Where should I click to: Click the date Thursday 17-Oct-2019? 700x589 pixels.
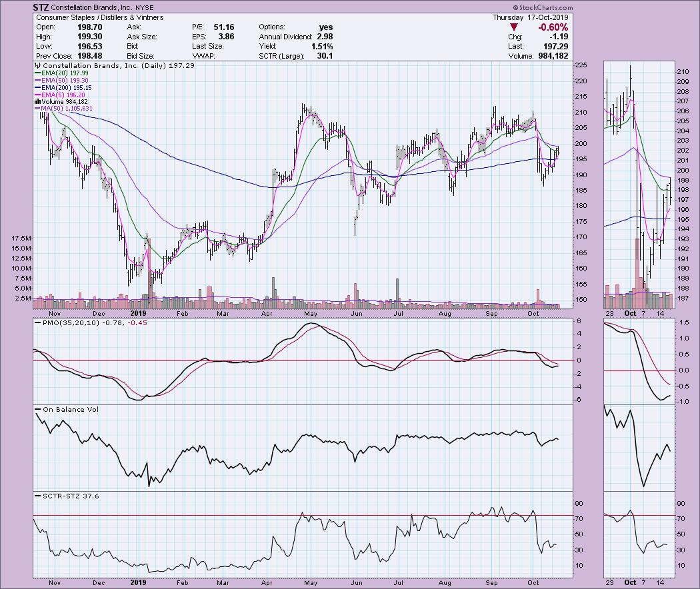pyautogui.click(x=531, y=17)
